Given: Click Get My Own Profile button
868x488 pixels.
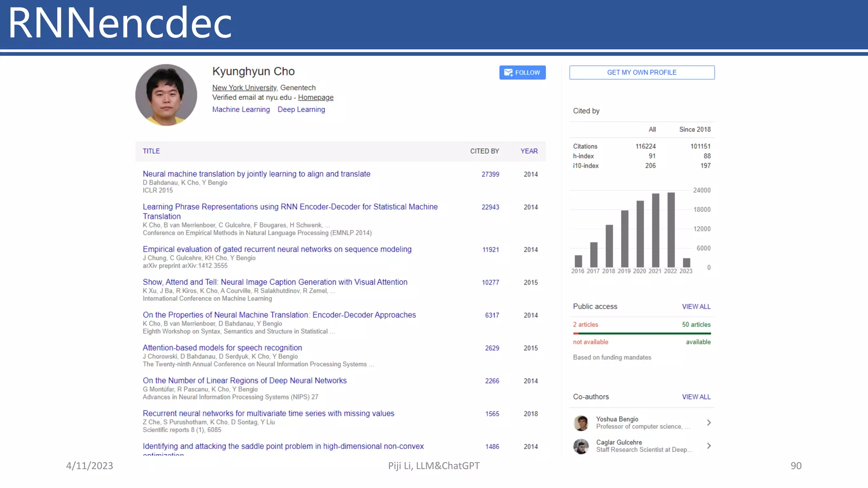Looking at the screenshot, I should [x=642, y=72].
